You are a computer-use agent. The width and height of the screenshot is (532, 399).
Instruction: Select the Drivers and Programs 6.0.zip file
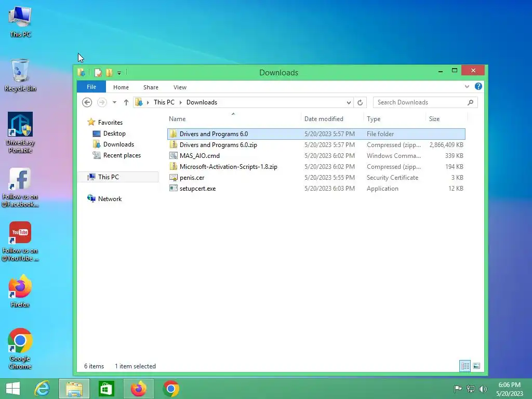point(316,144)
